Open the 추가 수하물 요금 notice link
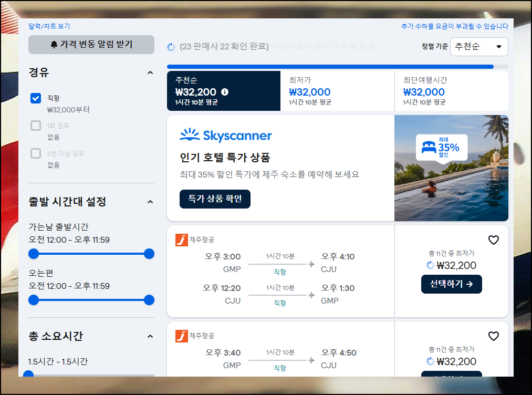 click(x=455, y=26)
